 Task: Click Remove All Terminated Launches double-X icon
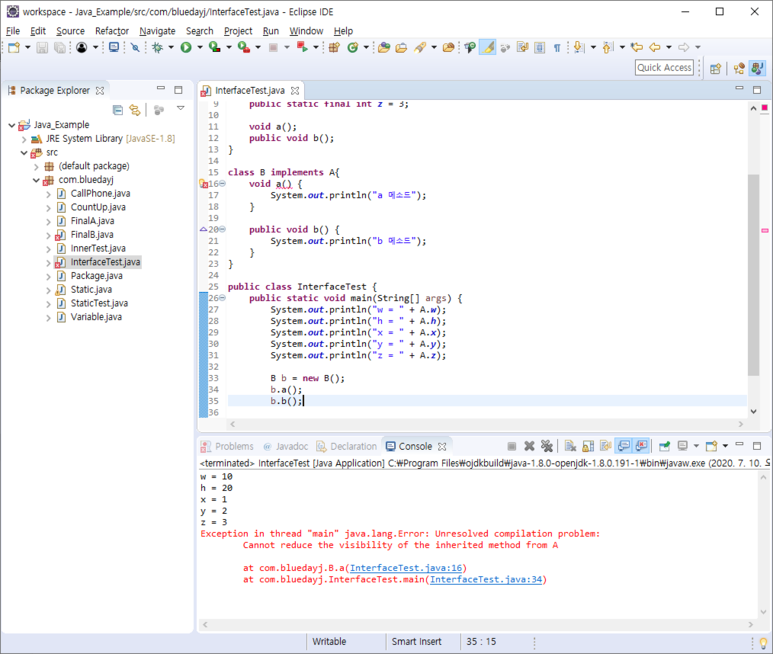point(547,446)
